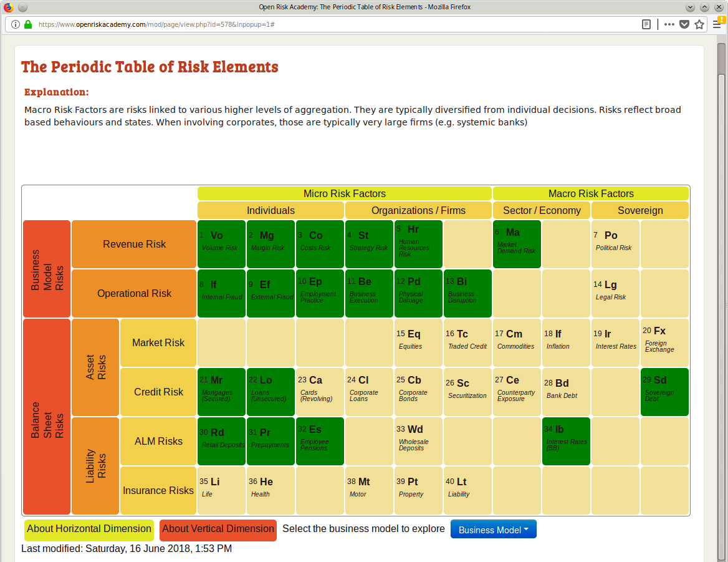Open the Firefox hamburger menu
Image resolution: width=728 pixels, height=562 pixels.
point(717,24)
